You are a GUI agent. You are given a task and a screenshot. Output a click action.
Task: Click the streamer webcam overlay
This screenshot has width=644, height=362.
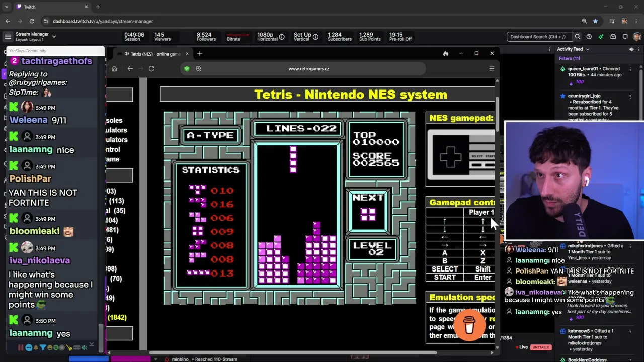tap(574, 181)
